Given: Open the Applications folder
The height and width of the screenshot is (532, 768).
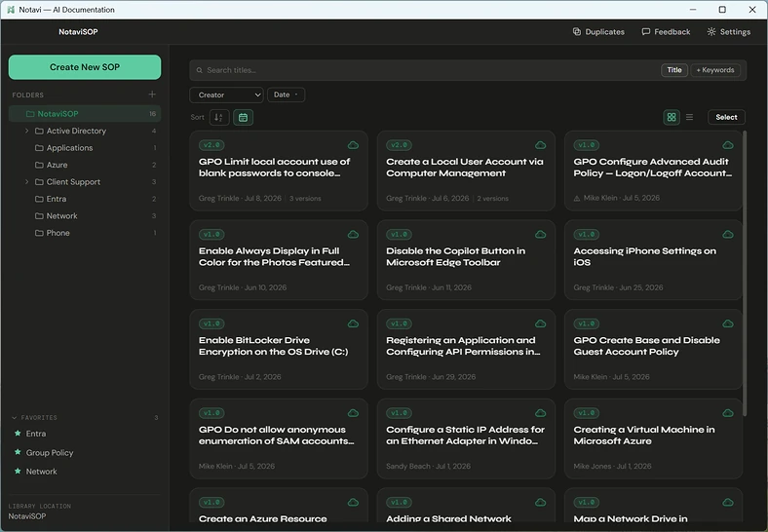Looking at the screenshot, I should [x=85, y=148].
